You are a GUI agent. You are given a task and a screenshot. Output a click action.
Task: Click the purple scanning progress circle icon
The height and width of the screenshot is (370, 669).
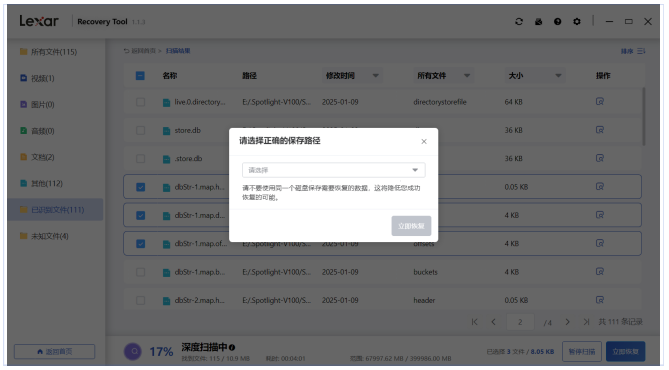133,352
